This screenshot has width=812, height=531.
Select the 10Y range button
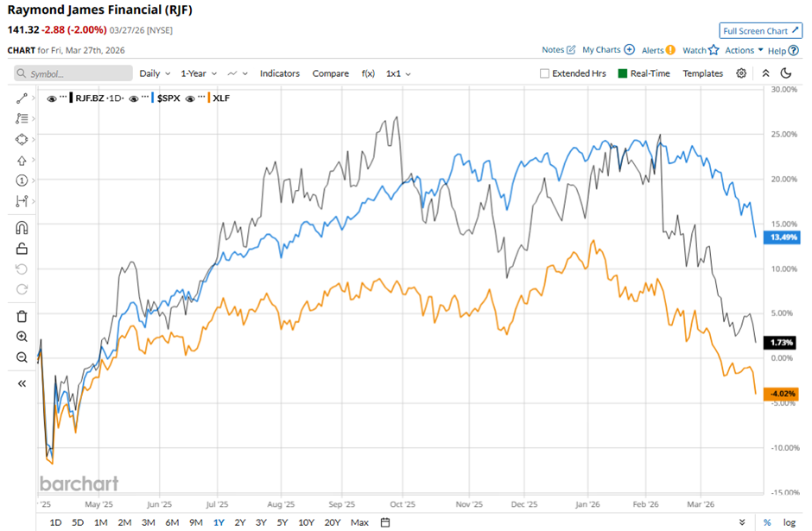tap(306, 522)
